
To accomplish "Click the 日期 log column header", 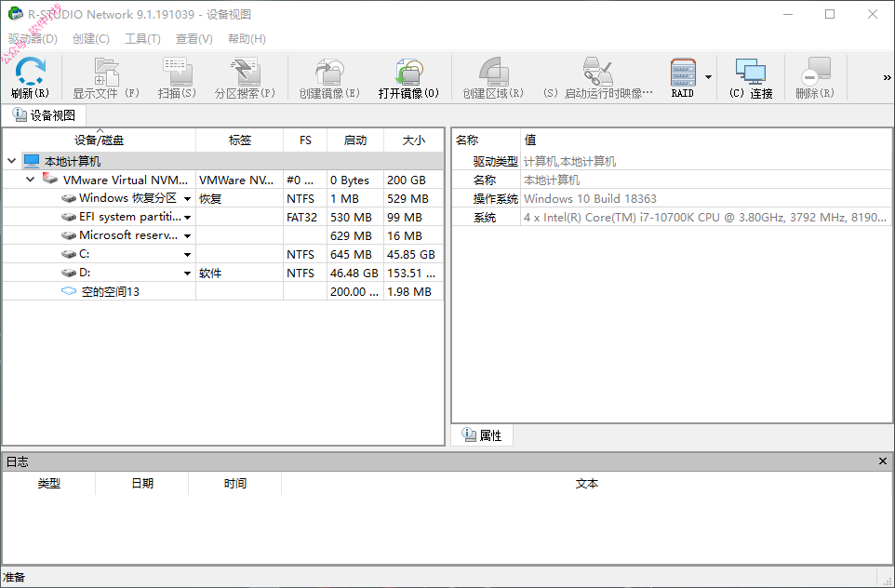I will point(142,484).
